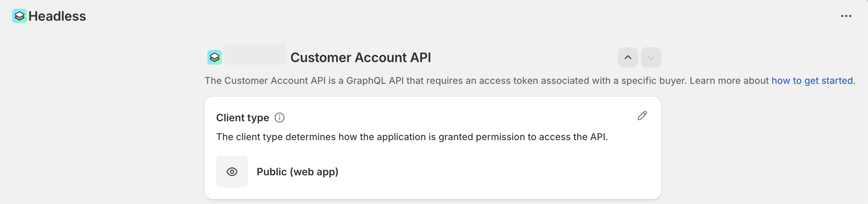Viewport: 868px width, 204px height.
Task: Edit client type using the pencil icon
Action: [642, 116]
